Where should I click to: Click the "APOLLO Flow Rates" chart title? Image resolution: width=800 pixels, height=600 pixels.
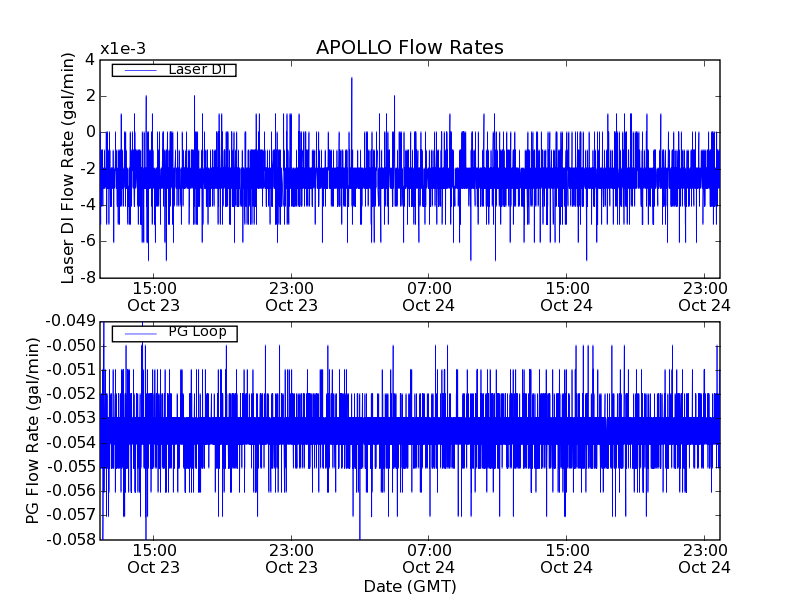pyautogui.click(x=410, y=47)
